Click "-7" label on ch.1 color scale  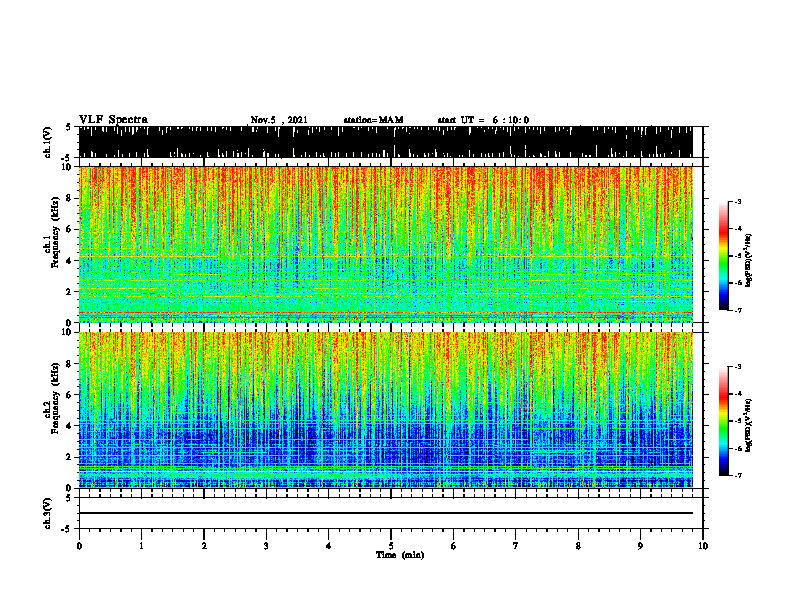(x=738, y=310)
